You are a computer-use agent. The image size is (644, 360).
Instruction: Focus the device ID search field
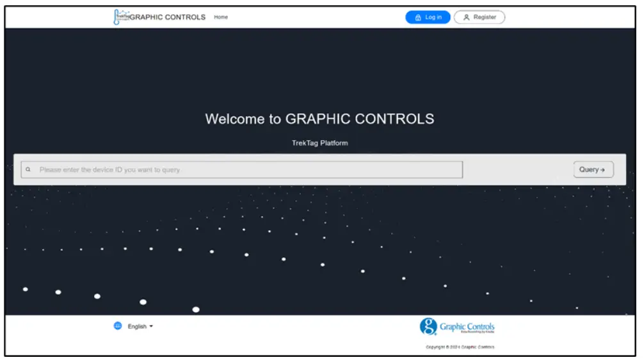[x=242, y=169]
